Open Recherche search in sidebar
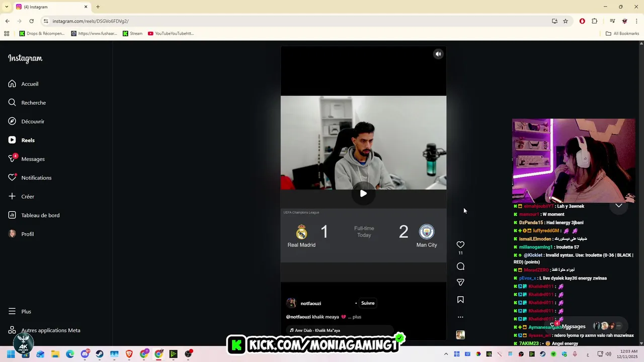Screen dimensions: 644x362 [28, 103]
